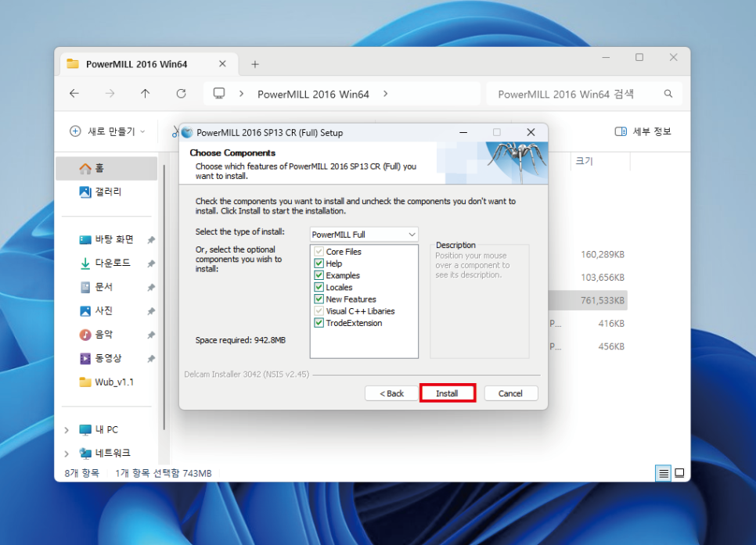The height and width of the screenshot is (545, 756).
Task: Click the This PC monitor icon in address bar
Action: tap(219, 94)
